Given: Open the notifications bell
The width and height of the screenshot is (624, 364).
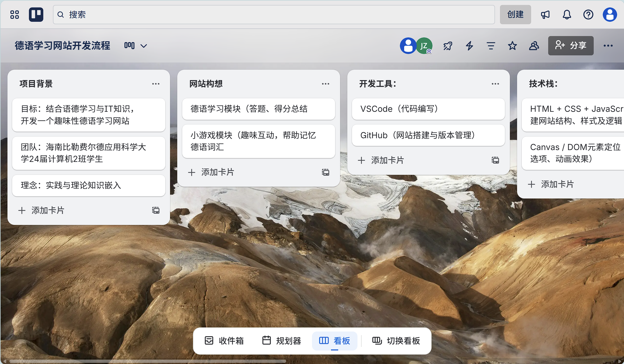Looking at the screenshot, I should 567,15.
